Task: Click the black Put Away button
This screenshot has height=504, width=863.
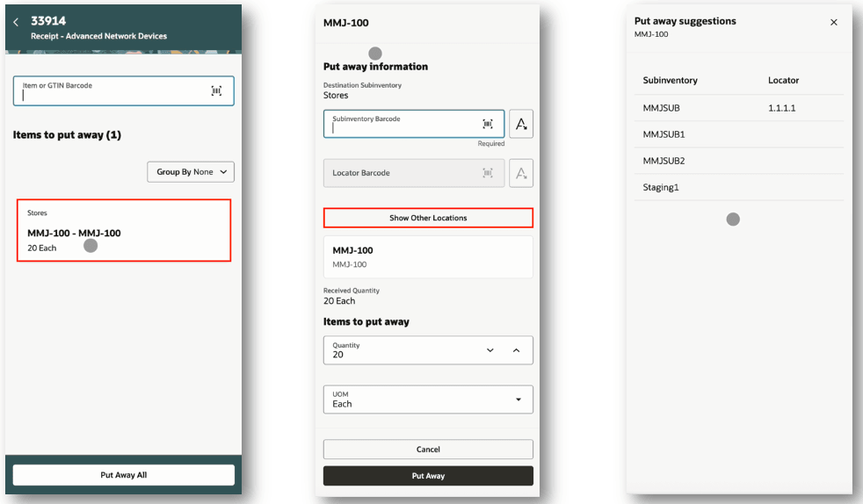Action: [x=428, y=476]
